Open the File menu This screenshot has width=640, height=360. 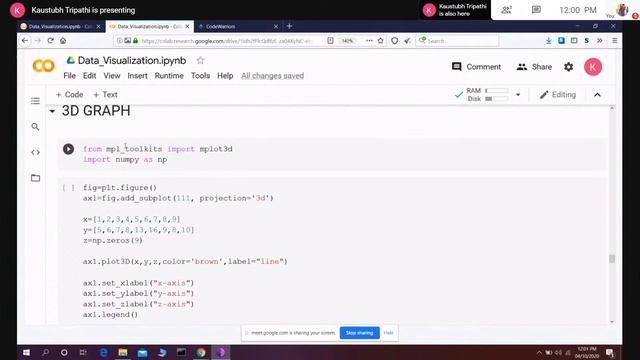(x=69, y=76)
